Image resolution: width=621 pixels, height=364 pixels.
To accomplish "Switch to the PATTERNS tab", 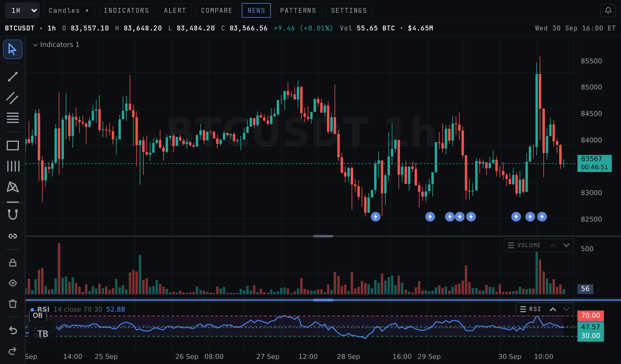I will point(298,10).
